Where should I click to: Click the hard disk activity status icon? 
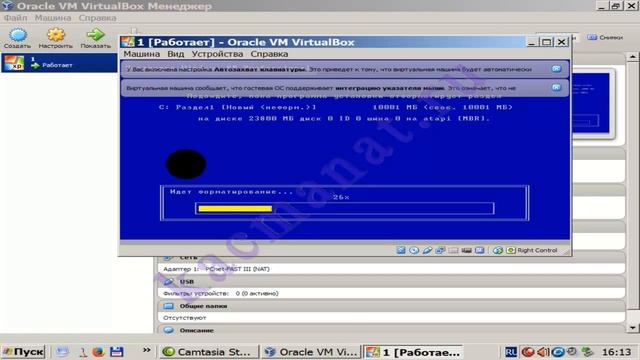[x=401, y=250]
